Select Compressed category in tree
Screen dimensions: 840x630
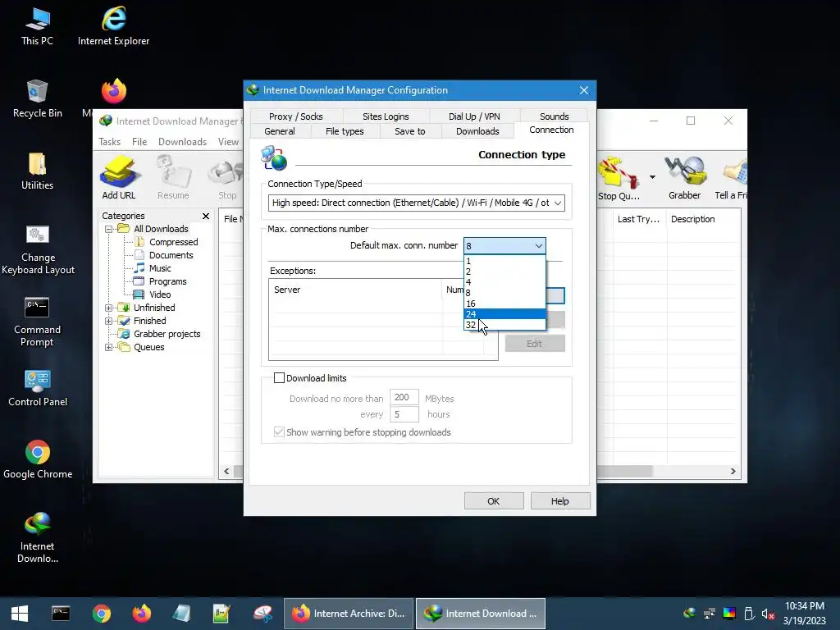coord(173,242)
